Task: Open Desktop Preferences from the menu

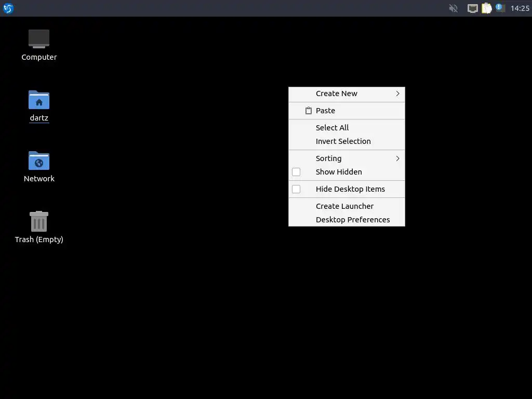Action: point(347,220)
